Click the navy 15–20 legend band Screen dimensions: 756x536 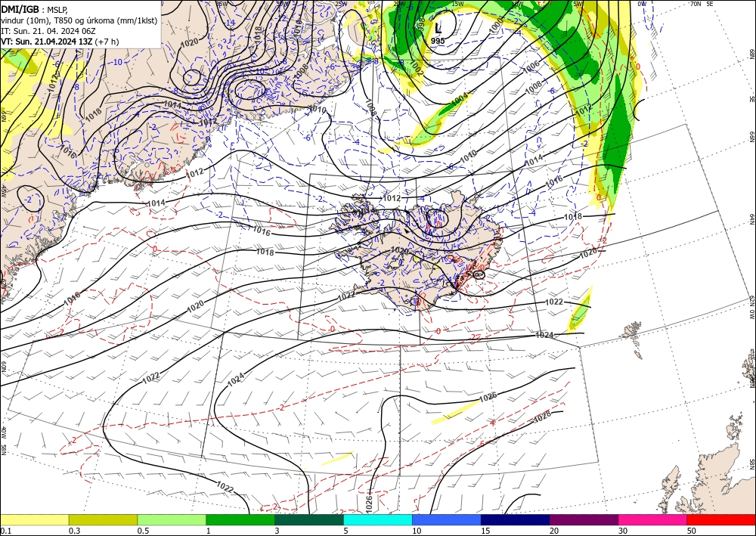click(x=516, y=519)
